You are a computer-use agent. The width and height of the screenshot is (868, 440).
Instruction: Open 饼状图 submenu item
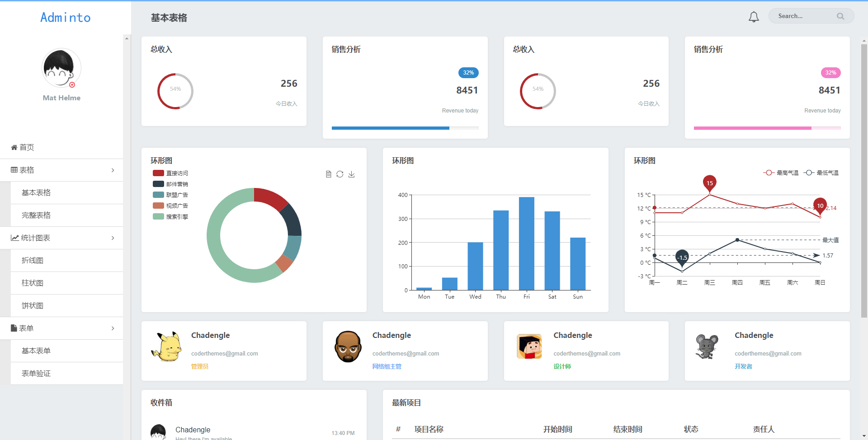click(67, 305)
